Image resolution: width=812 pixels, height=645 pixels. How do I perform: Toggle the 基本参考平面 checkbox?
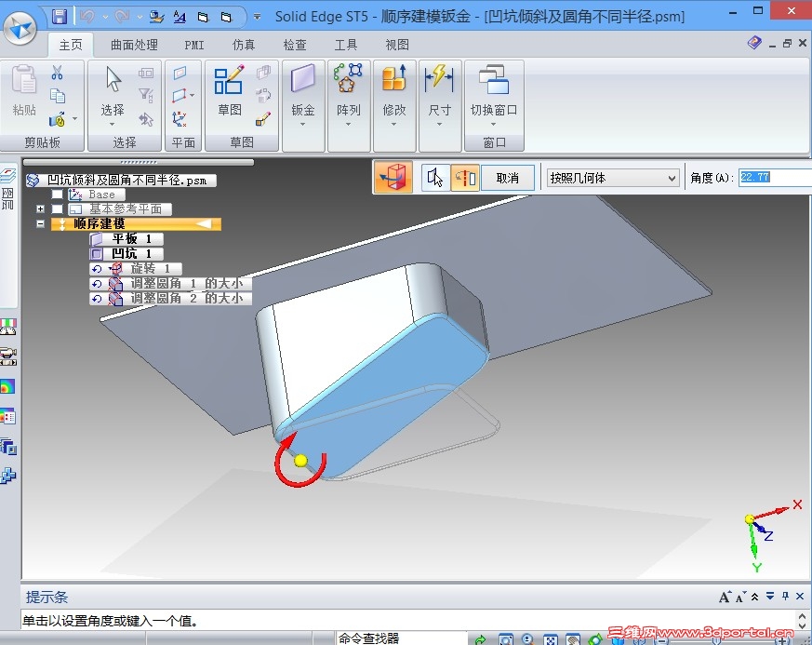[57, 208]
